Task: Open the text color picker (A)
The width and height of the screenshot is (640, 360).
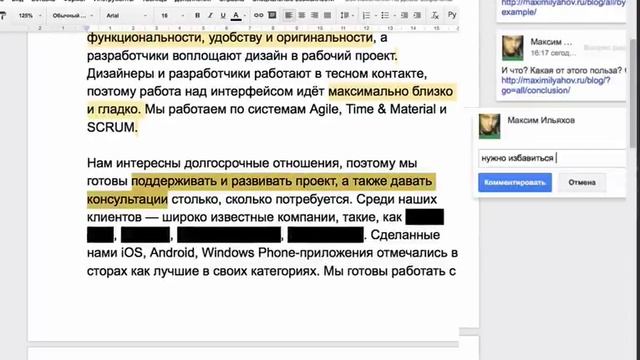Action: tap(236, 16)
